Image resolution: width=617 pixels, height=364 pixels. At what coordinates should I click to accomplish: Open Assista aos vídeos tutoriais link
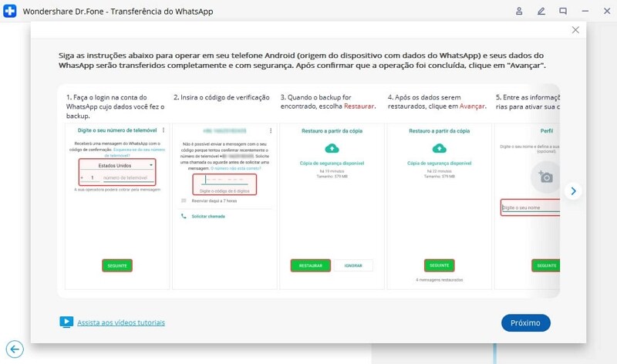point(121,322)
